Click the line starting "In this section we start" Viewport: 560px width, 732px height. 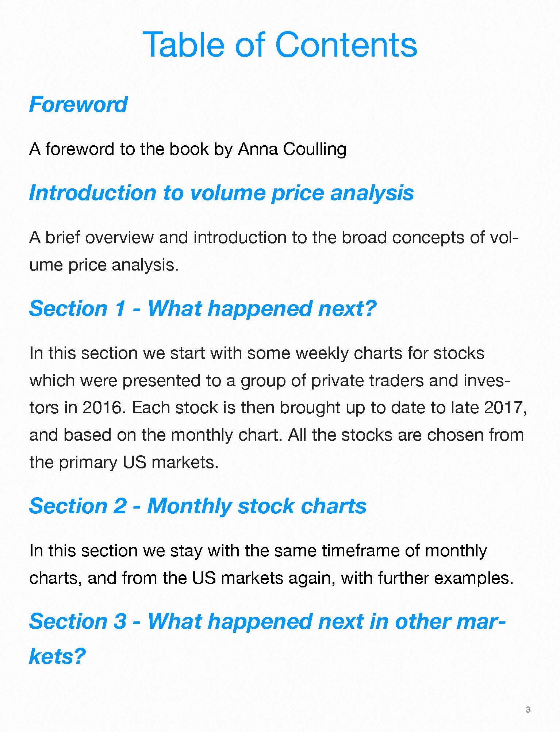[x=257, y=353]
